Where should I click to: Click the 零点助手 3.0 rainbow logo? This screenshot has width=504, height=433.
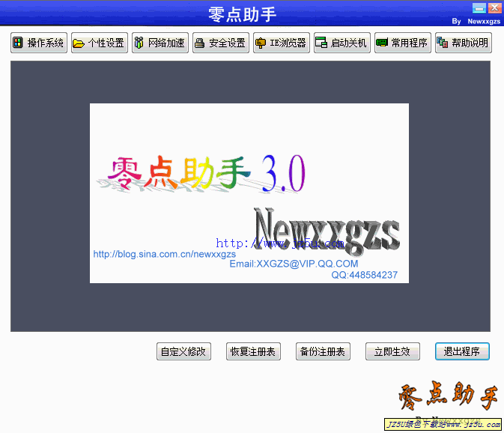pos(205,174)
